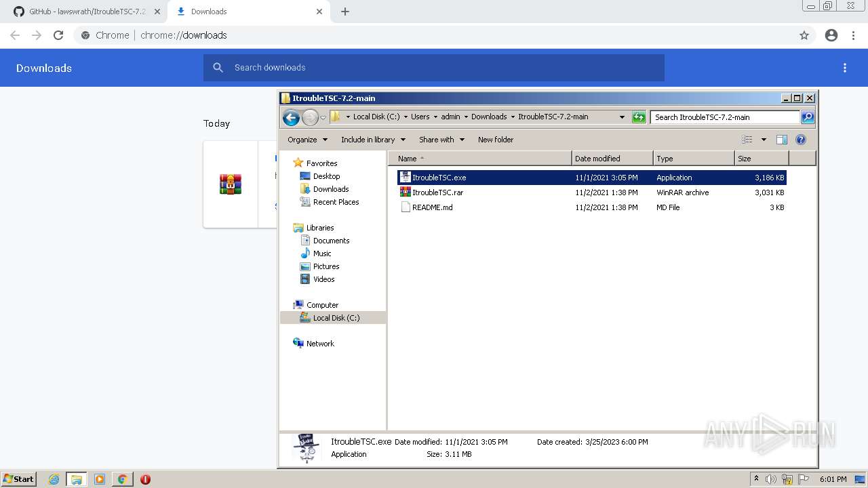This screenshot has height=488, width=868.
Task: Sort files by Type column
Action: (694, 159)
